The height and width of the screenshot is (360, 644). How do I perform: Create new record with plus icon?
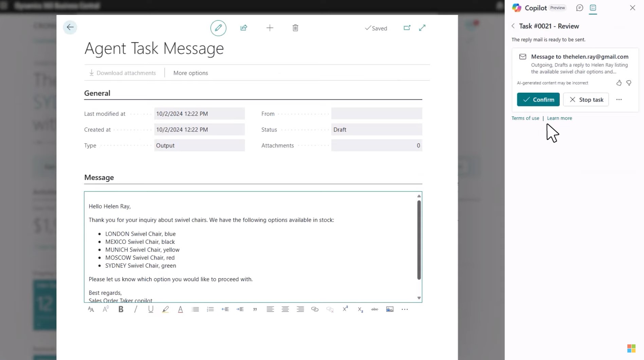pyautogui.click(x=270, y=28)
